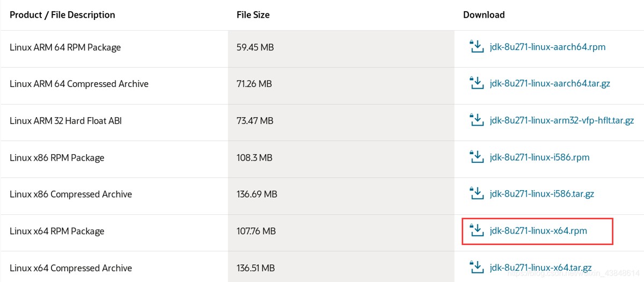Click download icon for highlighted x64.rpm

[476, 231]
